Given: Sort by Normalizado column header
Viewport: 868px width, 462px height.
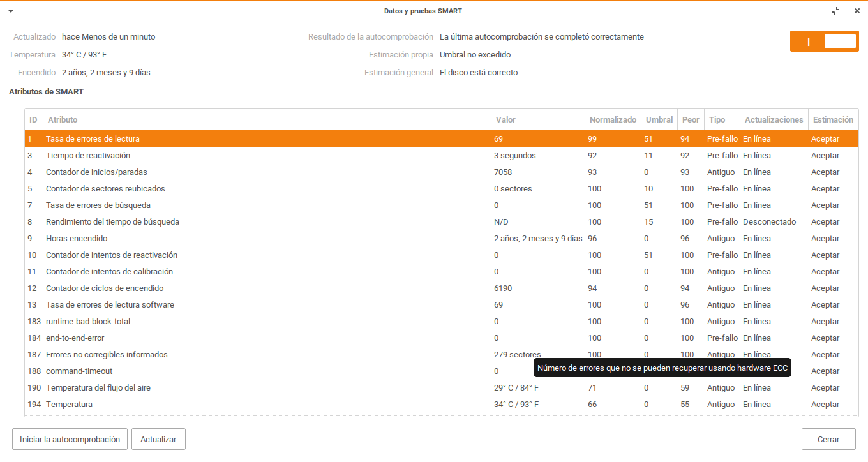Looking at the screenshot, I should [613, 120].
